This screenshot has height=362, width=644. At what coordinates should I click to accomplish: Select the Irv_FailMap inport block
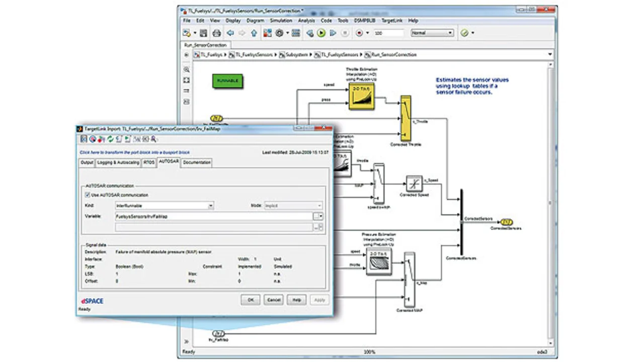click(x=219, y=333)
